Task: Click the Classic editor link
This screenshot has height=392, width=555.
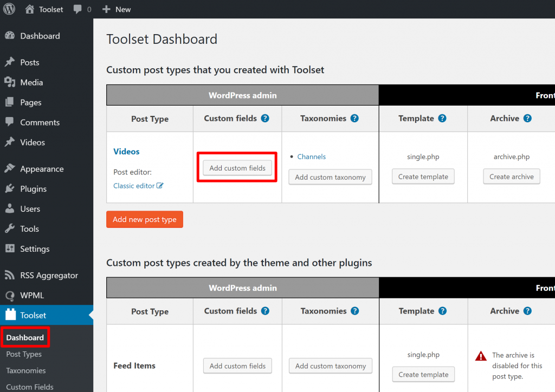Action: (x=134, y=186)
